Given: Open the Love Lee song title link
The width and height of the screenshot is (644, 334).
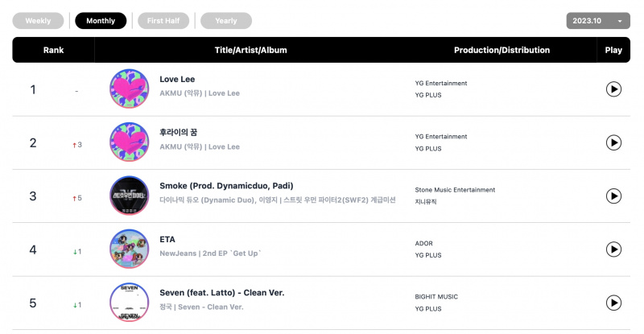Looking at the screenshot, I should [x=177, y=80].
